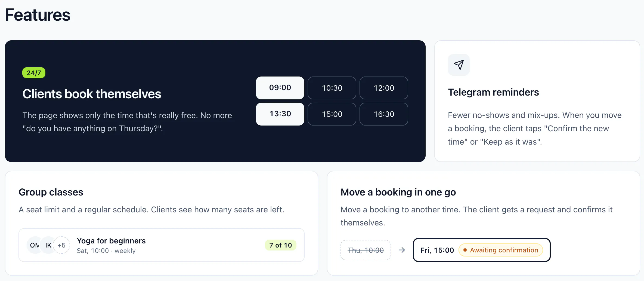The image size is (644, 281).
Task: Click the +5 more participants avatar
Action: [61, 245]
